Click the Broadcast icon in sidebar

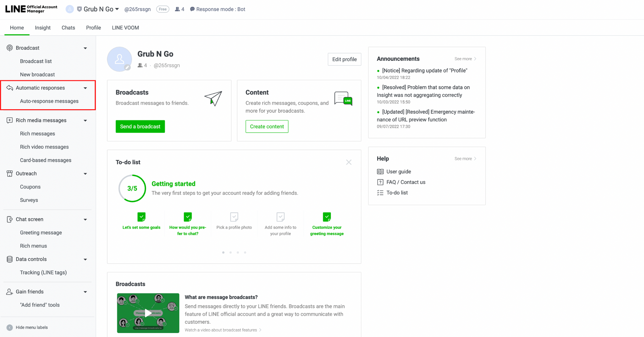point(9,48)
